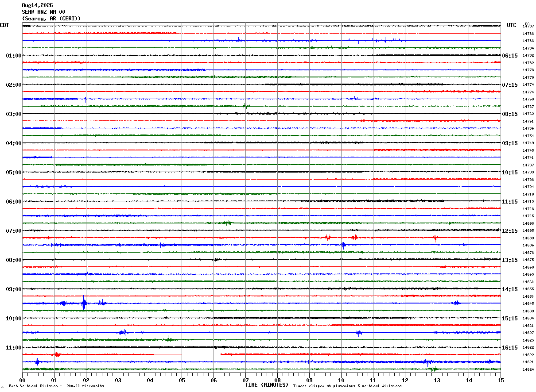Image resolution: width=536 pixels, height=392 pixels.
Task: Click the SEAR HNZ NM 00 station header
Action: [43, 12]
